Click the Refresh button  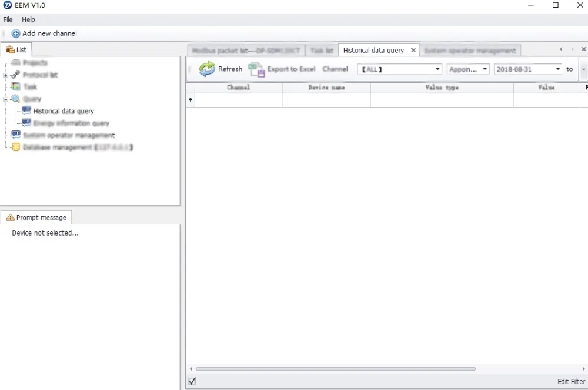[x=220, y=69]
